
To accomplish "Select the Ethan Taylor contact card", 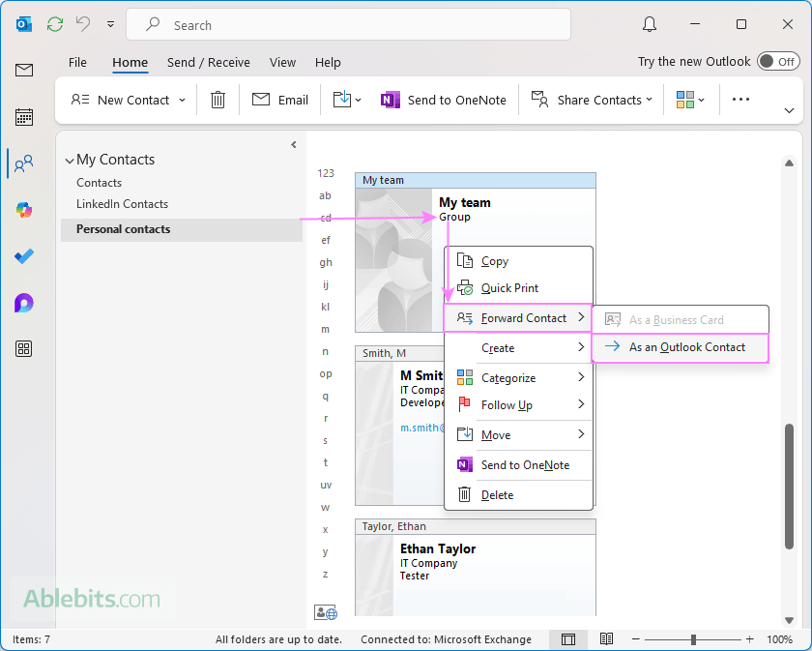I will coord(476,568).
